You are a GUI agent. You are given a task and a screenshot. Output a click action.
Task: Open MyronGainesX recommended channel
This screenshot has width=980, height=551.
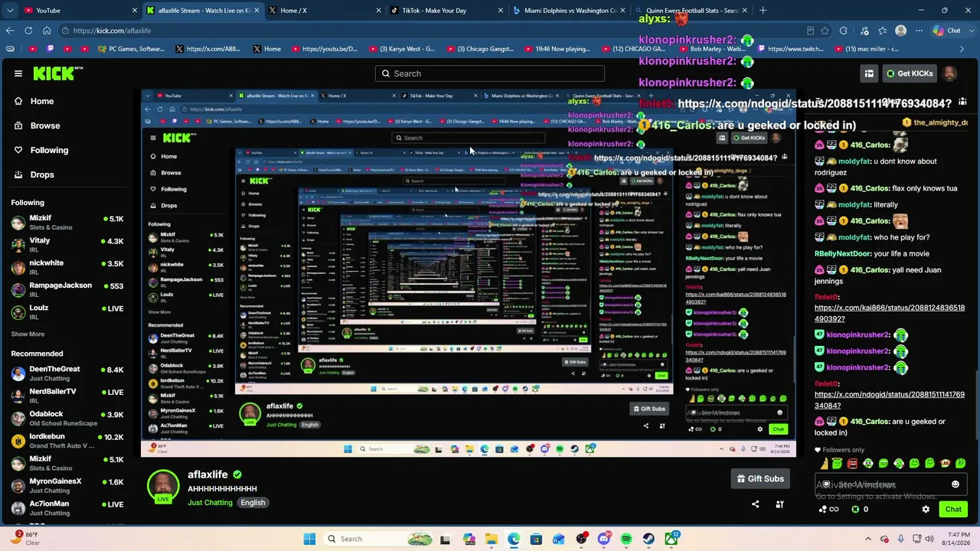click(x=67, y=485)
